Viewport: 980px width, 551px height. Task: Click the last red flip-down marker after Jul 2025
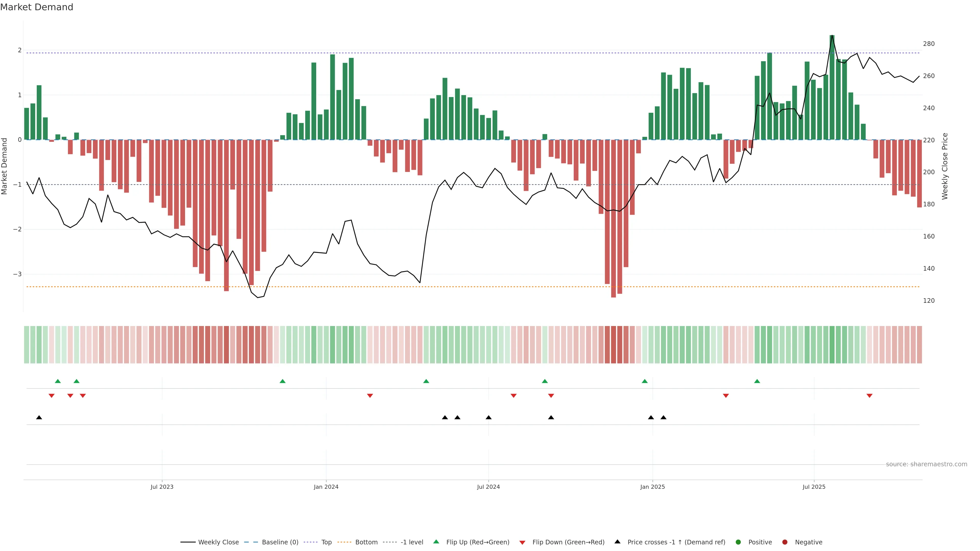(x=869, y=395)
